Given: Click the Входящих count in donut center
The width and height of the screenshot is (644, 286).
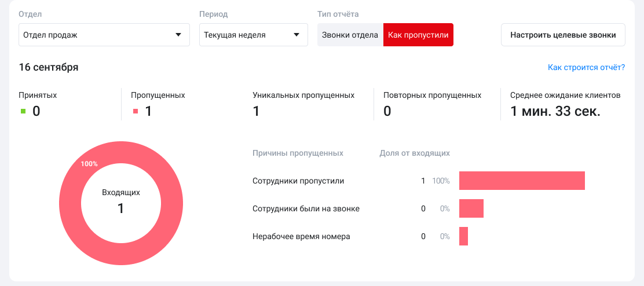Looking at the screenshot, I should click(120, 208).
